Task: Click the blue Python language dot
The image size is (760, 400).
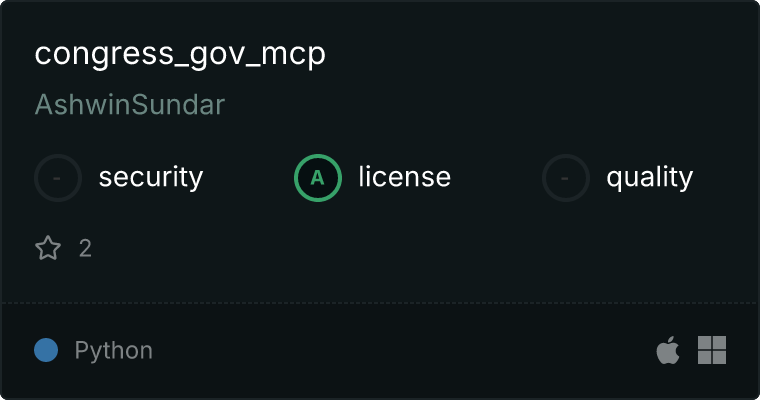Action: pos(46,350)
